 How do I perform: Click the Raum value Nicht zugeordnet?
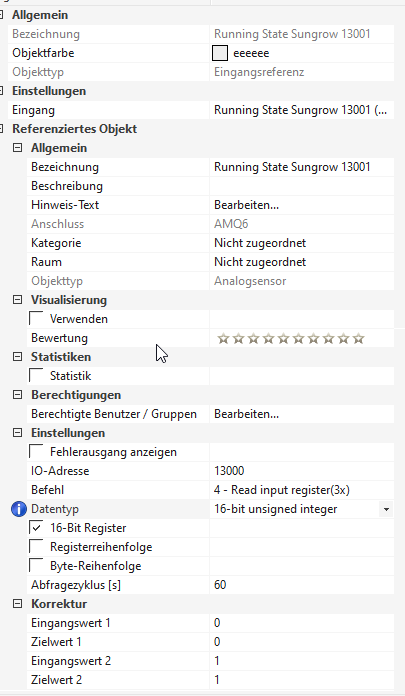(x=260, y=262)
